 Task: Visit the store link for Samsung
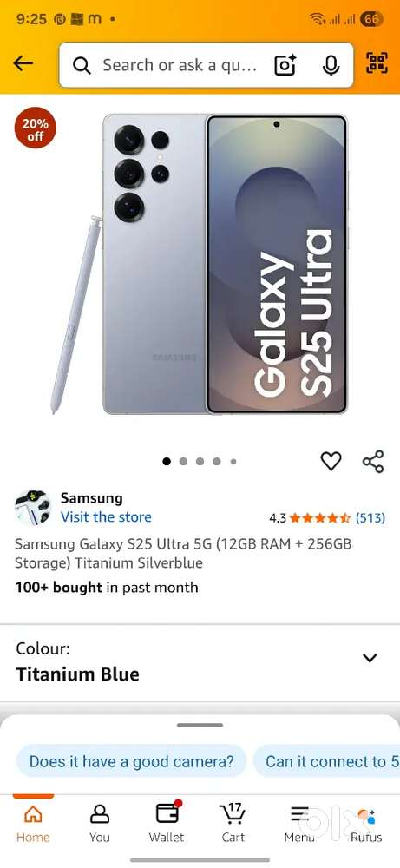click(x=106, y=517)
